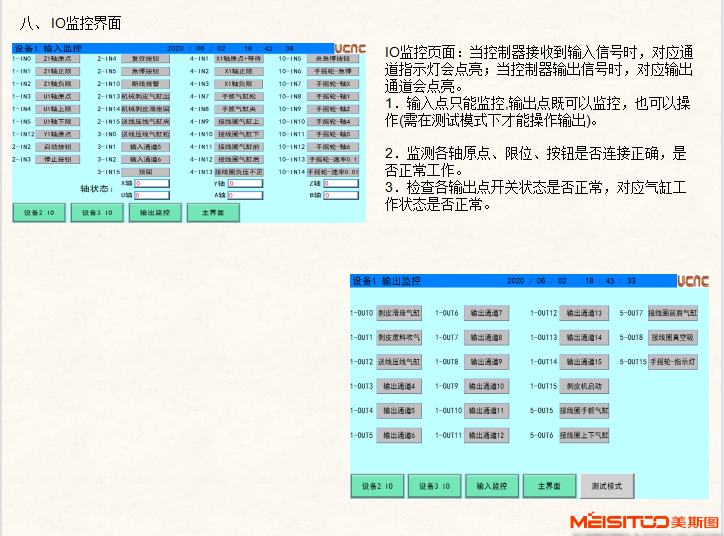This screenshot has height=536, width=724.
Task: Return to 主界面 from the input monitor panel
Action: click(212, 213)
